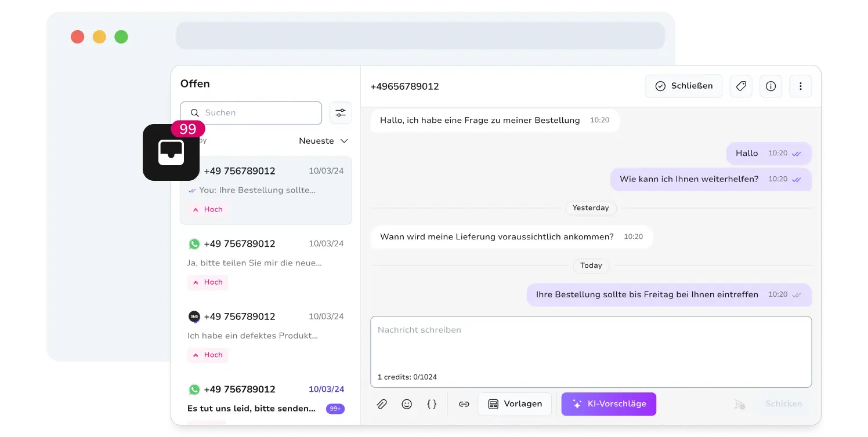Open the three-dot more options menu
Screen dimensions: 868x437
pos(801,86)
